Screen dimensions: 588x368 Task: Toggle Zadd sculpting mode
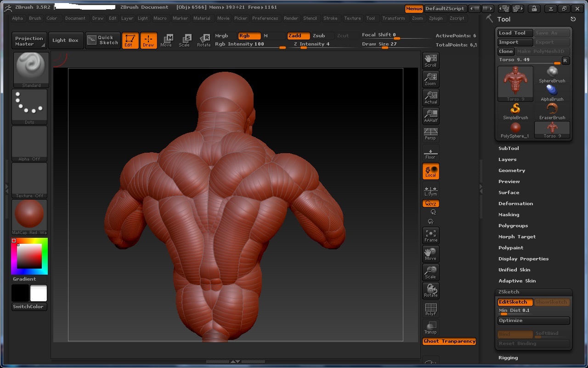point(299,35)
